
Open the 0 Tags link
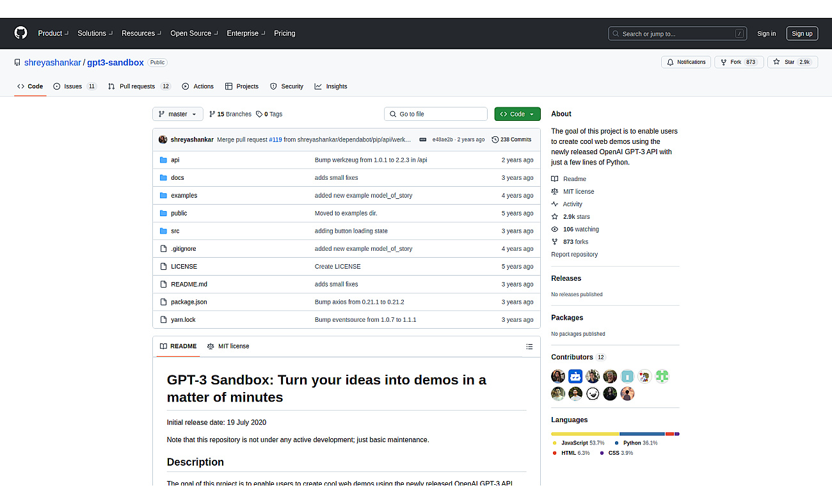[x=269, y=114]
